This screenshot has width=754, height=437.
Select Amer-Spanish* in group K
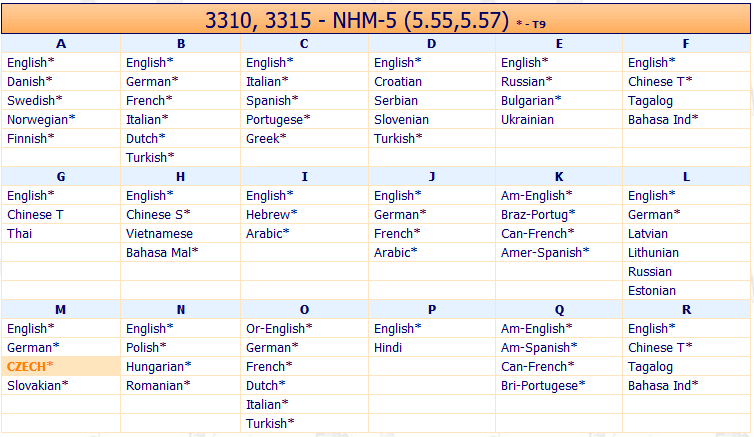545,252
